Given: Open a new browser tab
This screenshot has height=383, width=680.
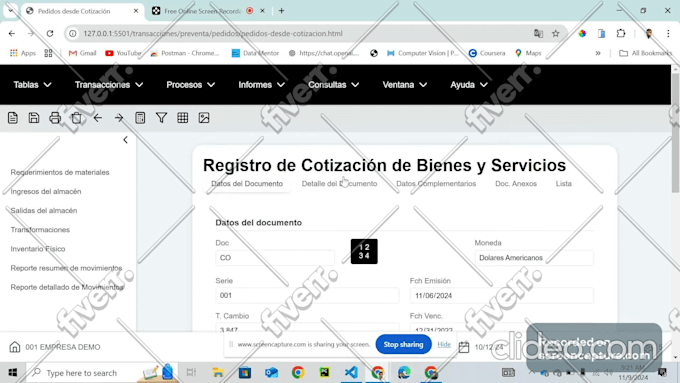Looking at the screenshot, I should 281,11.
